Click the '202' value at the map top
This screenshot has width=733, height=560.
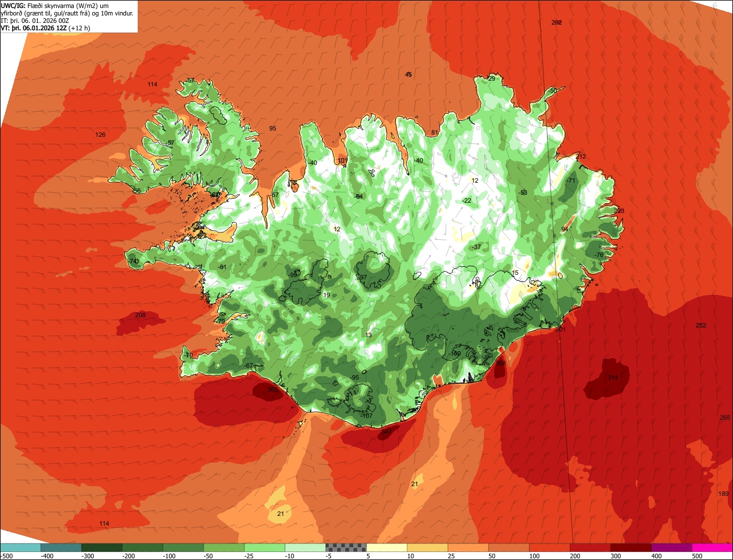coord(557,22)
